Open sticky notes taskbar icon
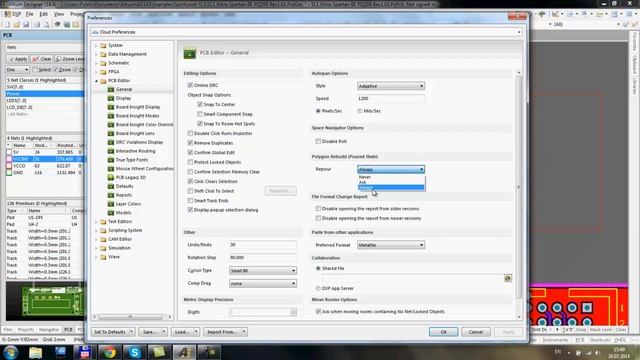Screen dimensions: 640x360 pyautogui.click(x=159, y=352)
